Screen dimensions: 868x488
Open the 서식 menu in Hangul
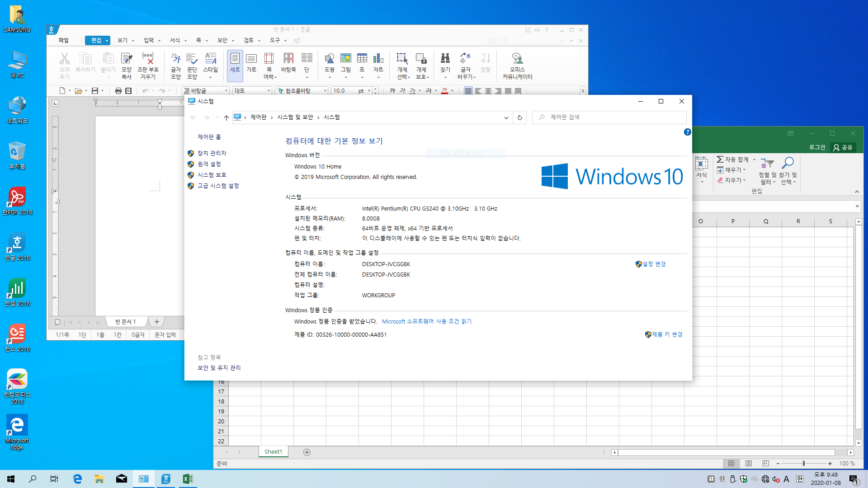(175, 40)
